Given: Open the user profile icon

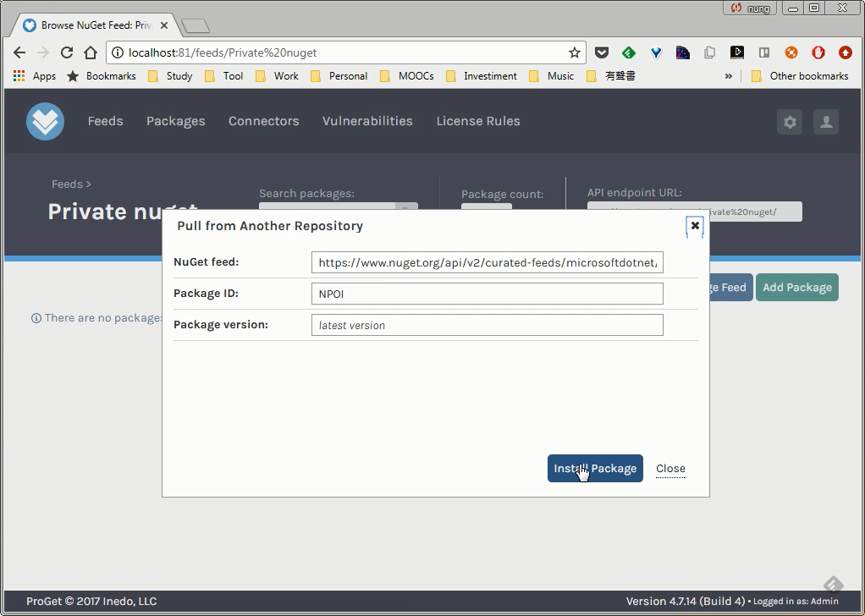Looking at the screenshot, I should (826, 122).
